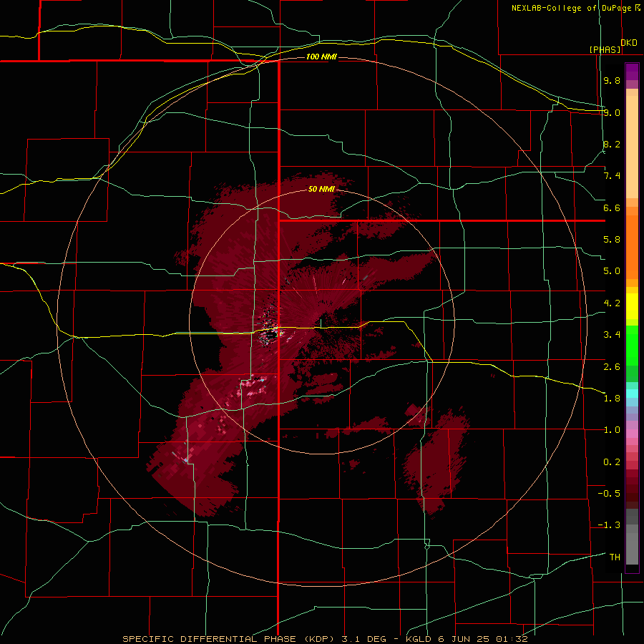Click the 5.8 scale value
This screenshot has width=644, height=644.
(612, 240)
